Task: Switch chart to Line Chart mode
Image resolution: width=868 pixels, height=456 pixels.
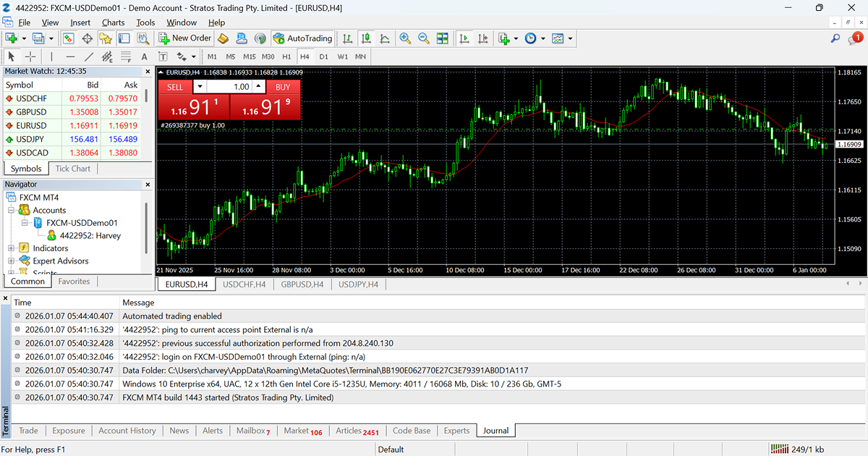Action: [385, 38]
